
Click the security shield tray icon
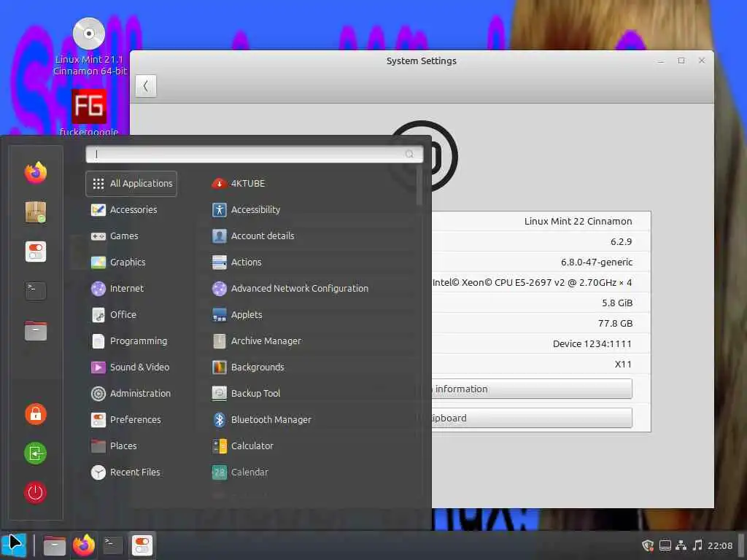[x=648, y=545]
